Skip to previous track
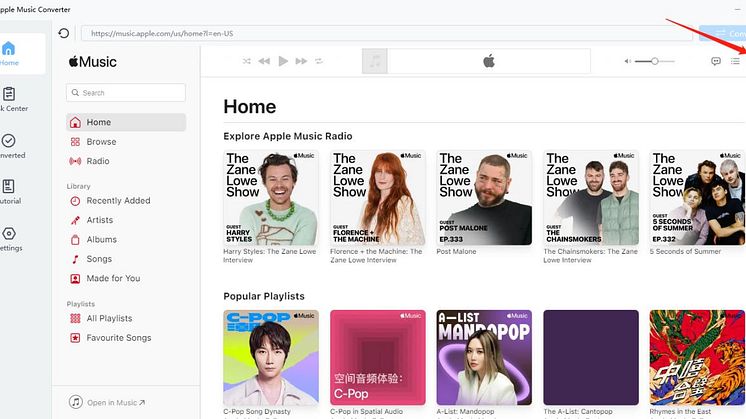 click(264, 61)
